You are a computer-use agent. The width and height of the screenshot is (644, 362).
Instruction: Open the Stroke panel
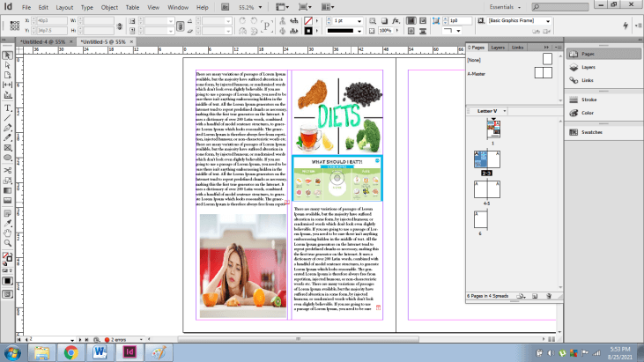(587, 100)
